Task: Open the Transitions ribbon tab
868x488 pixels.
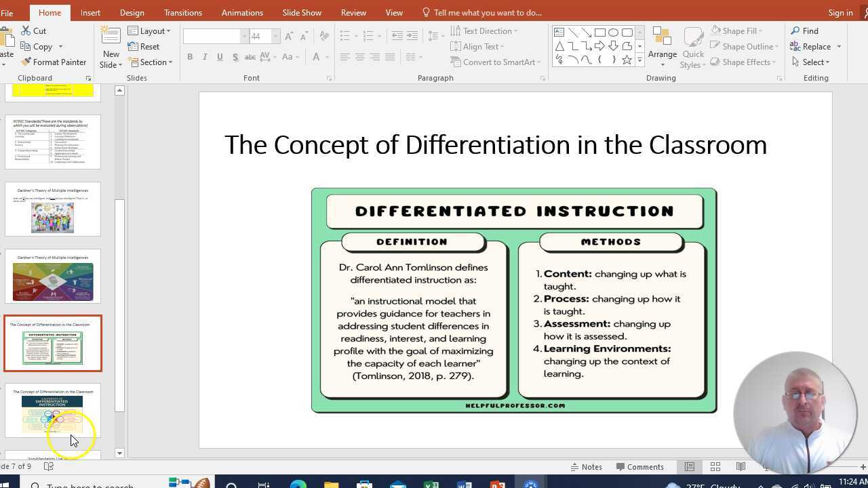Action: (182, 12)
